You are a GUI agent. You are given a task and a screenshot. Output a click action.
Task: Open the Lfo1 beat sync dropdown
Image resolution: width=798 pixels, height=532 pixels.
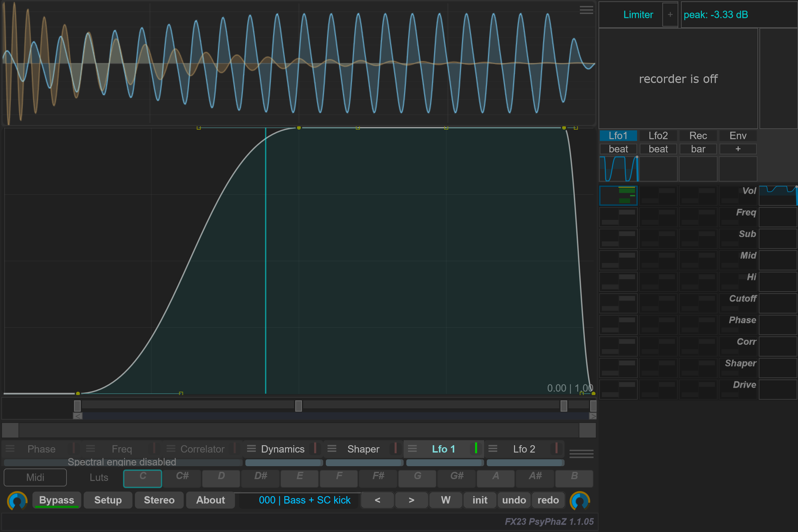tap(618, 149)
